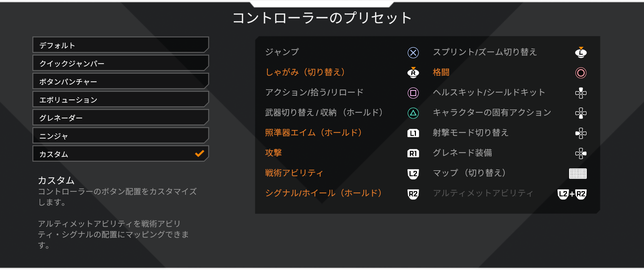Click the Square button icon for アクション/拾う/リロード

(413, 93)
